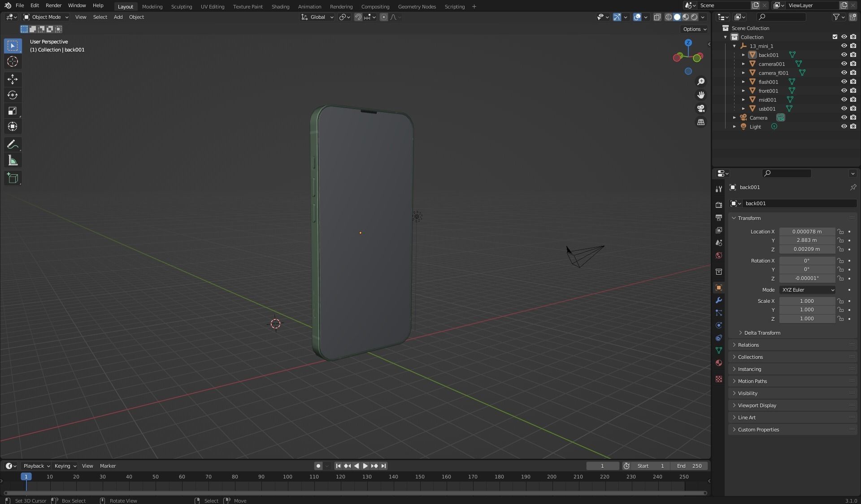The image size is (861, 504).
Task: Open the Modifier properties wrench tab
Action: coord(719,300)
